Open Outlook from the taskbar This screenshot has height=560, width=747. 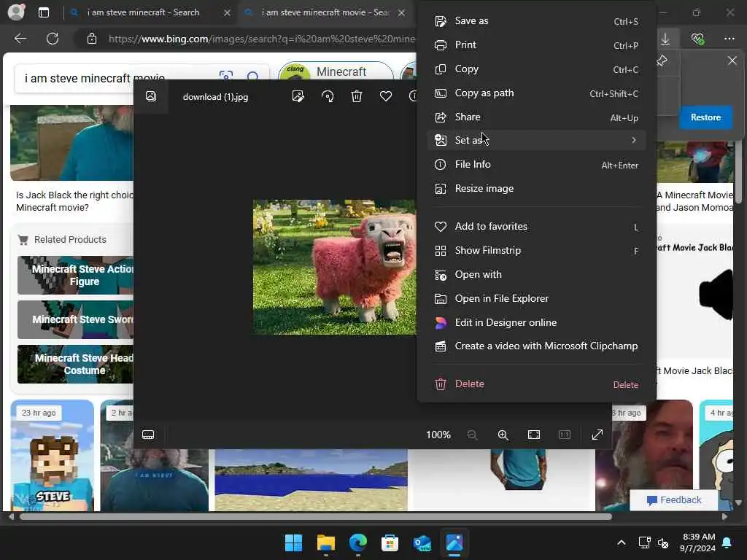(x=422, y=542)
